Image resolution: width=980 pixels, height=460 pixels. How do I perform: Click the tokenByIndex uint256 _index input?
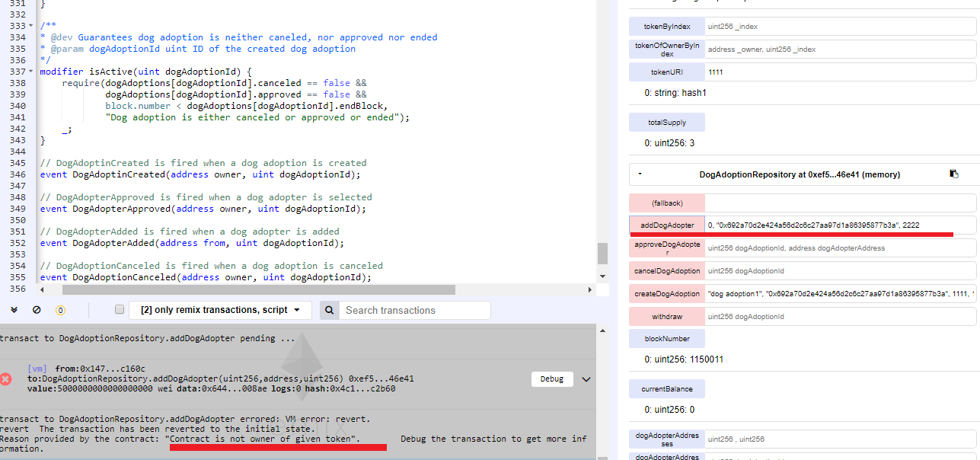click(841, 27)
